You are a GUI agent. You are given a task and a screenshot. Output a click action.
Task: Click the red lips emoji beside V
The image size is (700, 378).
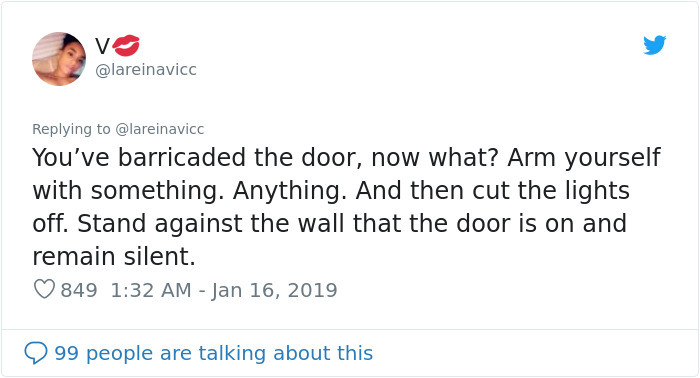[126, 45]
